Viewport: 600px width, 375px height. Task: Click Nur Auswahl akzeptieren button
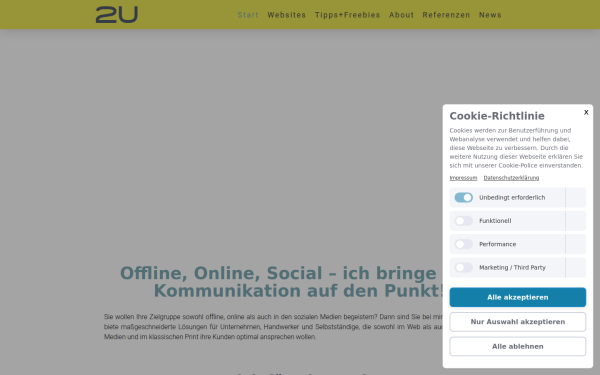click(x=517, y=322)
